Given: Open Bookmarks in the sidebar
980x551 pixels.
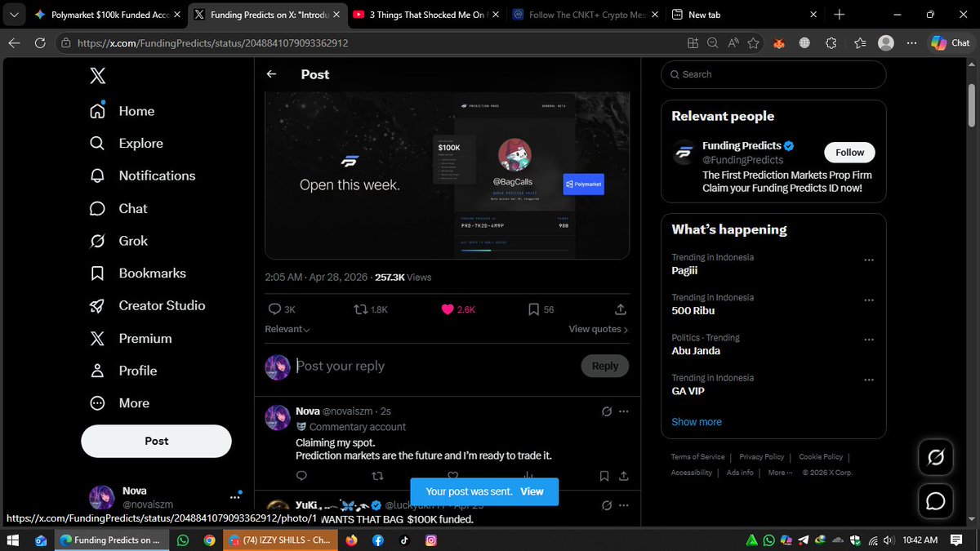Looking at the screenshot, I should tap(138, 273).
